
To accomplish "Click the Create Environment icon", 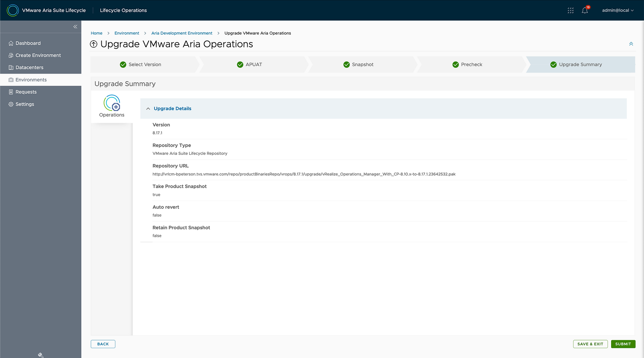I will pyautogui.click(x=11, y=55).
